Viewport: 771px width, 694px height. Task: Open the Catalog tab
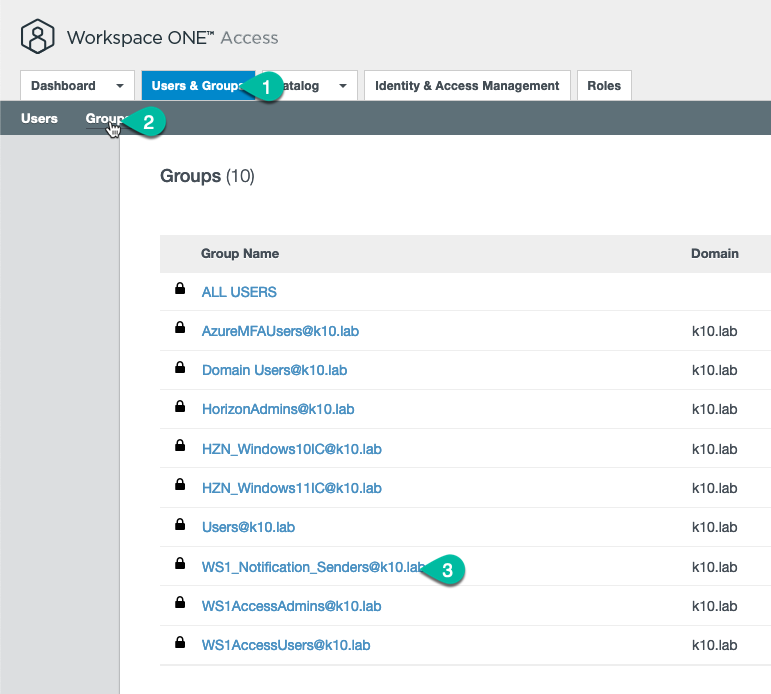pos(310,86)
